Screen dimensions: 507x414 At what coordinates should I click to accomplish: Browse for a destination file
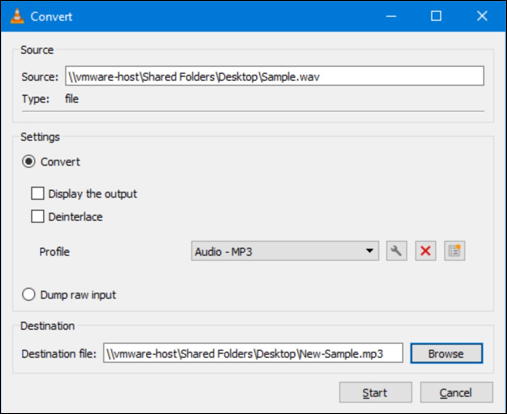[x=446, y=353]
